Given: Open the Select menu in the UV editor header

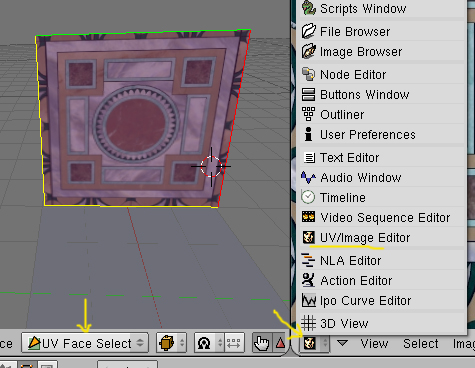Looking at the screenshot, I should click(x=421, y=343).
